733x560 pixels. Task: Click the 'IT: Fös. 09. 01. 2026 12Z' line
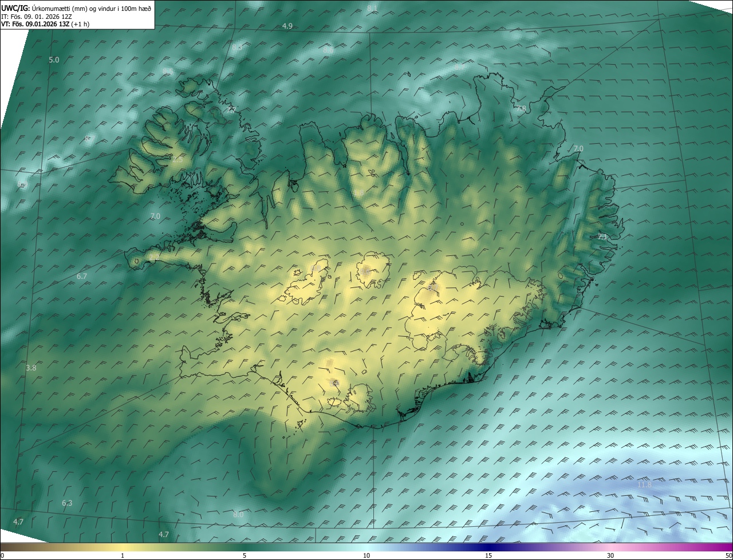37,17
